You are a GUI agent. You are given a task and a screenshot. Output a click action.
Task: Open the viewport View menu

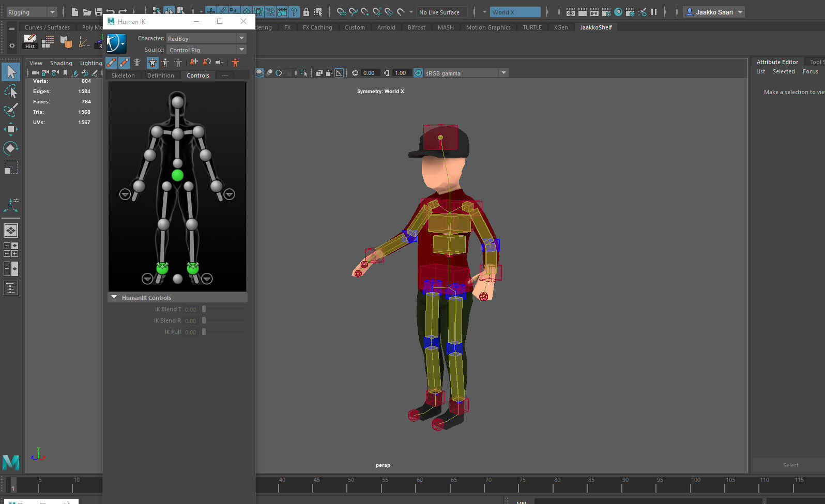[x=36, y=63]
